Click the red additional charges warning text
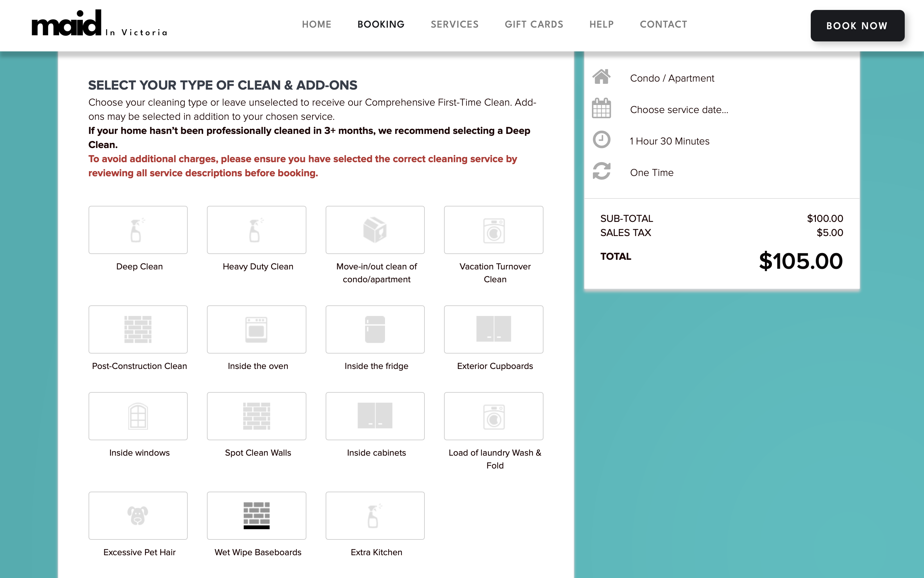The width and height of the screenshot is (924, 578). click(303, 166)
